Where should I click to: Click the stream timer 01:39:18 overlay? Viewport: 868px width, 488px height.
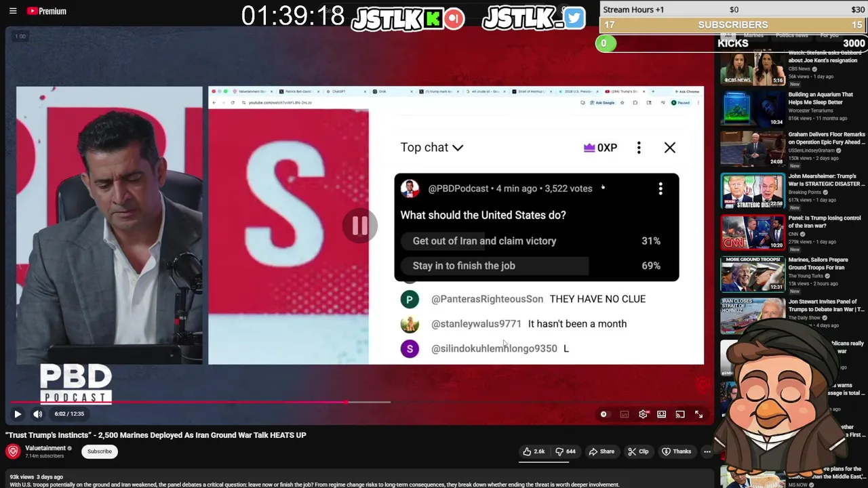coord(293,16)
